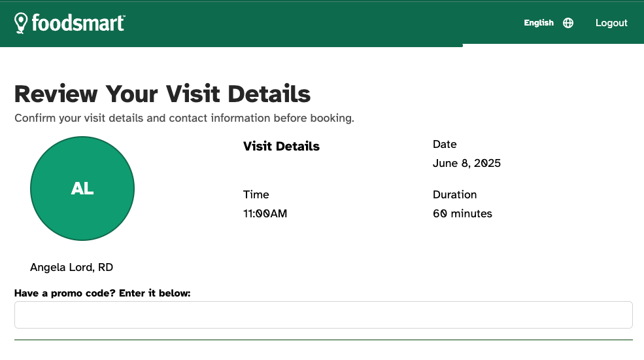Click the 11:00AM time value
The width and height of the screenshot is (644, 360).
coord(265,214)
